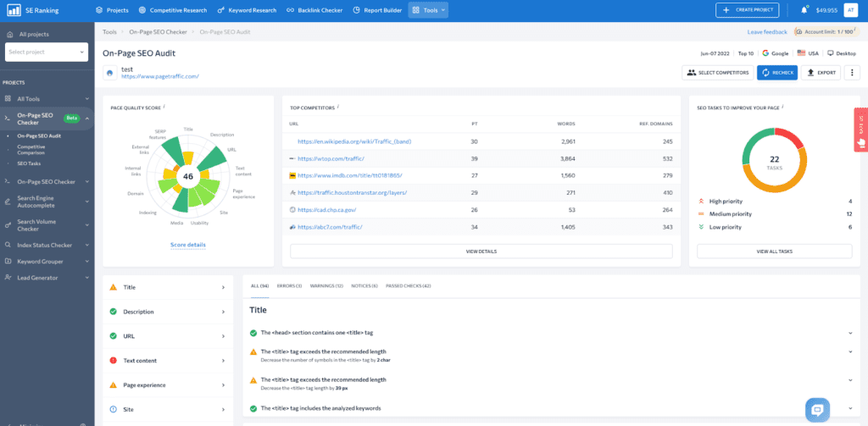
Task: Open the Leave feedback link
Action: pyautogui.click(x=766, y=32)
